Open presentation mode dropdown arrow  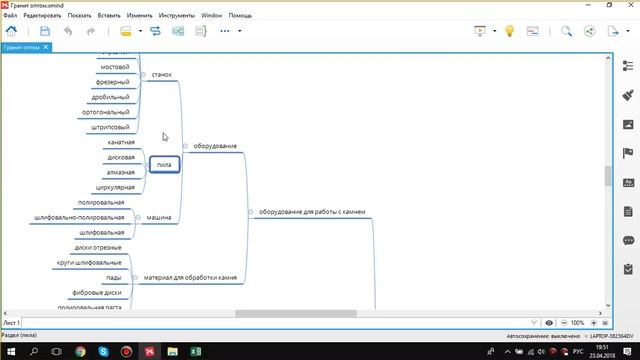pos(494,31)
